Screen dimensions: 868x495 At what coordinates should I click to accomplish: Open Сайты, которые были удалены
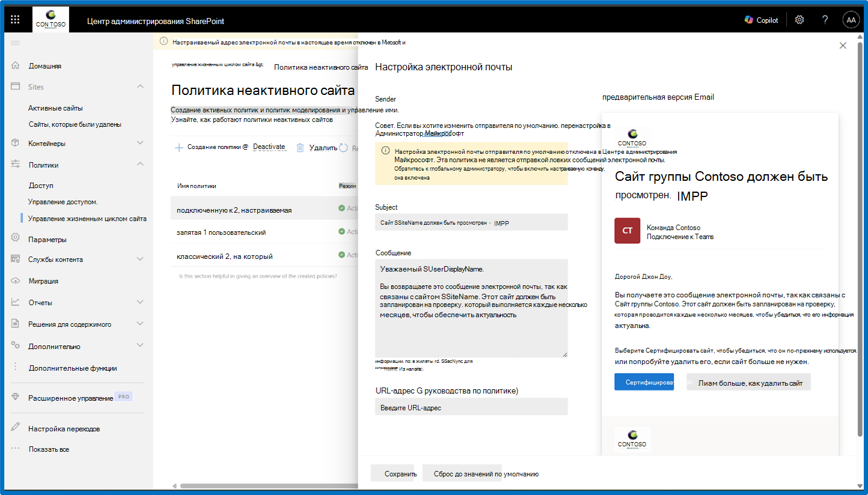pyautogui.click(x=75, y=124)
